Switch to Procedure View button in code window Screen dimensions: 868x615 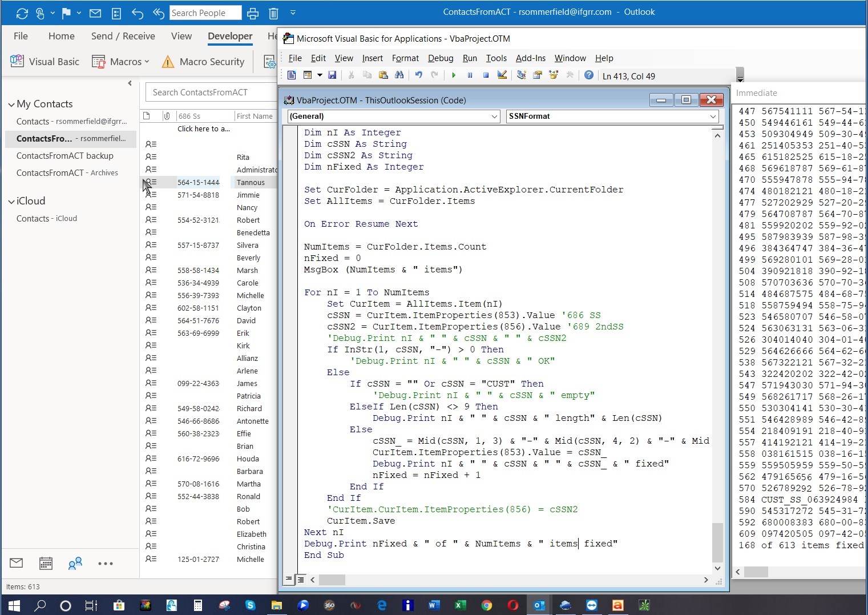(289, 580)
